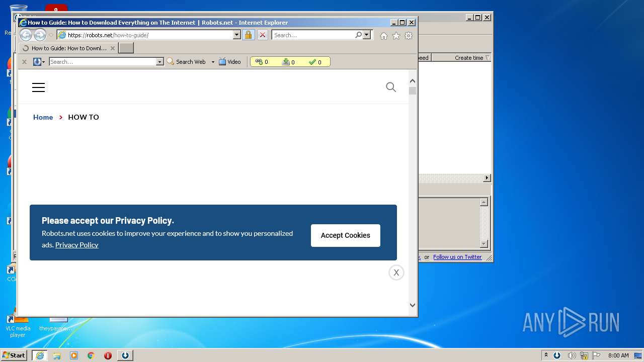
Task: Open Windows Explorer folder from taskbar
Action: click(x=57, y=355)
